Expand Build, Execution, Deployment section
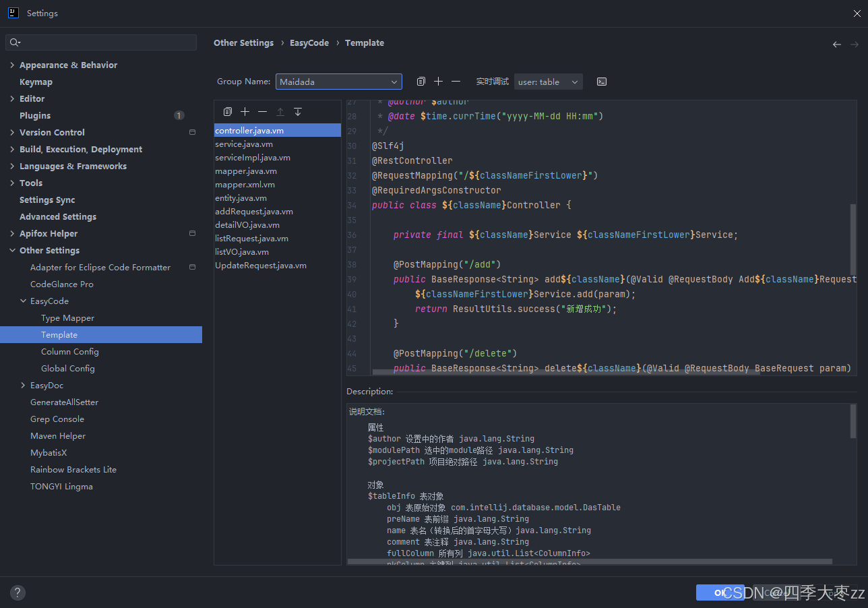This screenshot has height=608, width=868. [x=12, y=149]
